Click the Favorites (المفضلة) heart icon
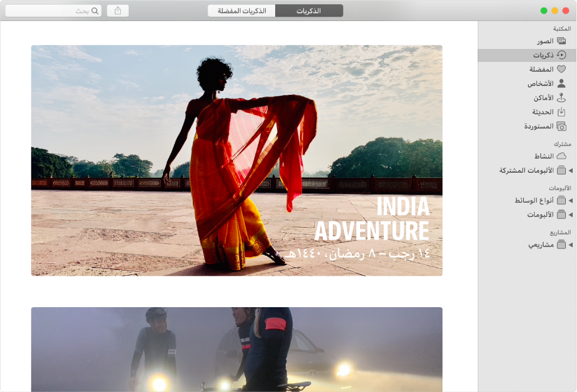Screen dimensions: 577x392 click(561, 69)
